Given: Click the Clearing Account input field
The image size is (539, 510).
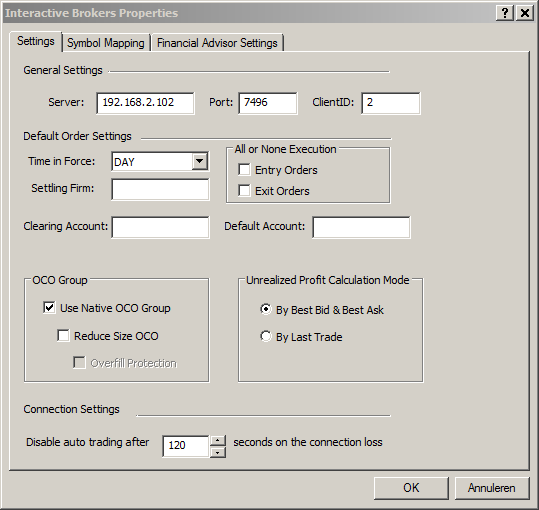Looking at the screenshot, I should tap(160, 227).
